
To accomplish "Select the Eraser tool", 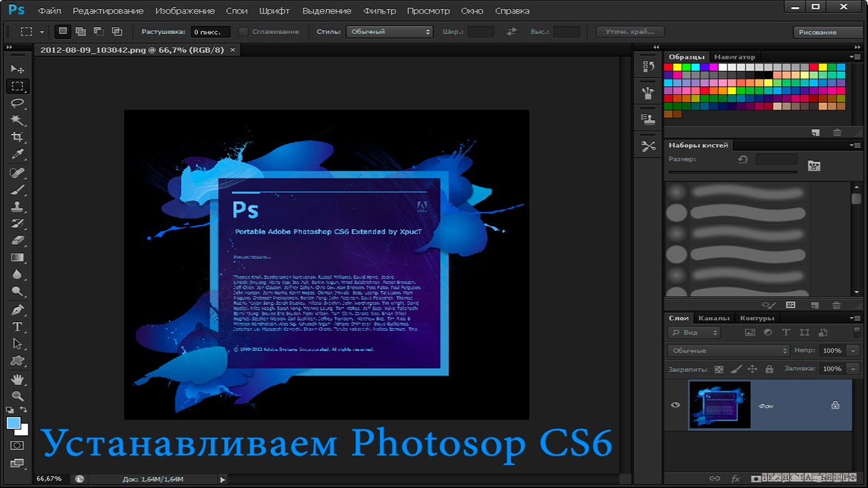I will 18,241.
